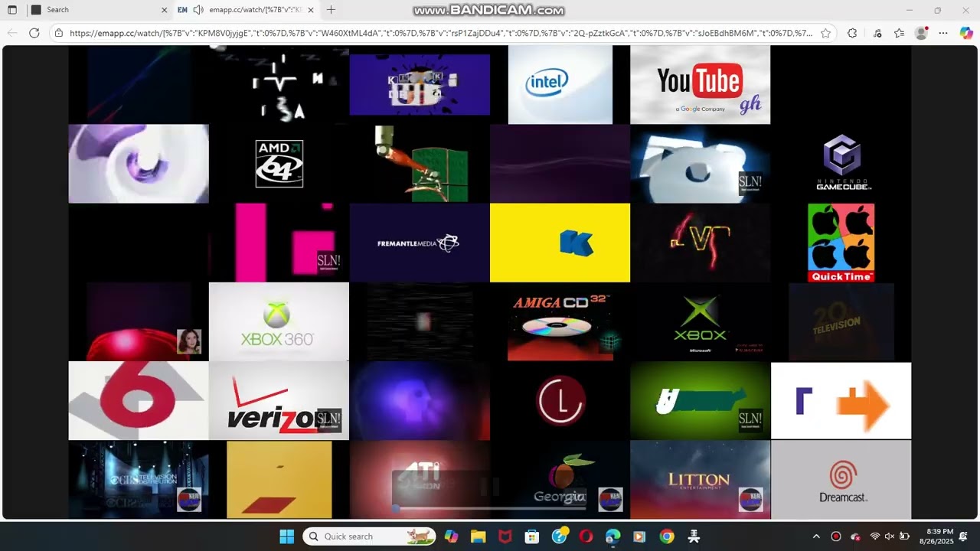This screenshot has width=980, height=551.
Task: Open McAfee from the taskbar
Action: [505, 536]
